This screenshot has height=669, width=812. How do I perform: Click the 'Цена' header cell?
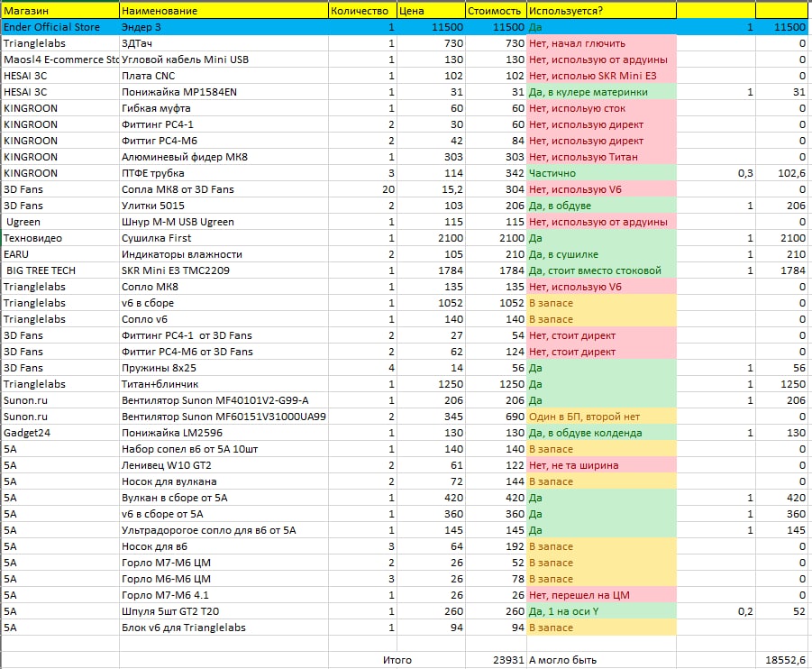pos(431,11)
